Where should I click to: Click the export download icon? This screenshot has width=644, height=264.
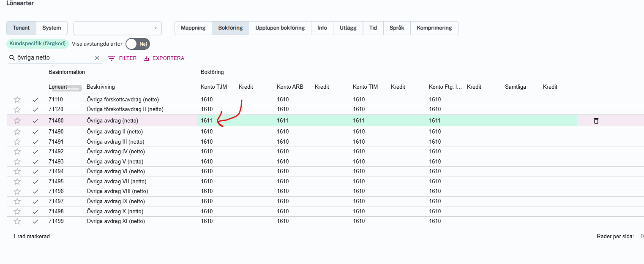[x=147, y=58]
